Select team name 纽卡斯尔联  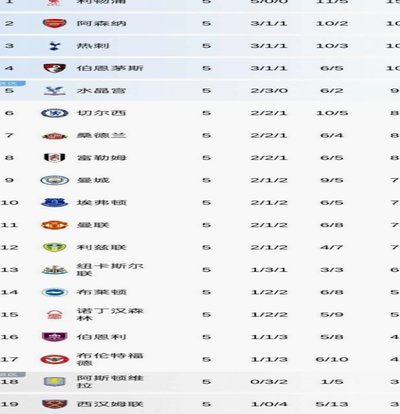[110, 270]
